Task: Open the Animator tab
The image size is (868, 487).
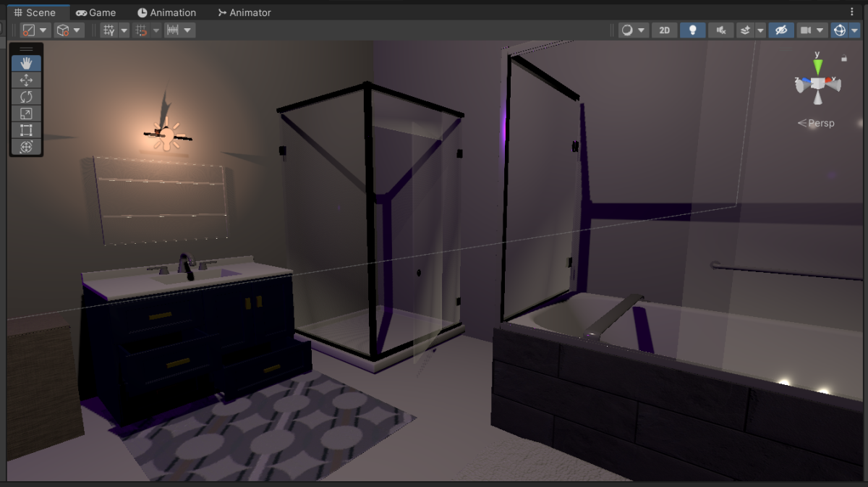Action: pos(250,12)
